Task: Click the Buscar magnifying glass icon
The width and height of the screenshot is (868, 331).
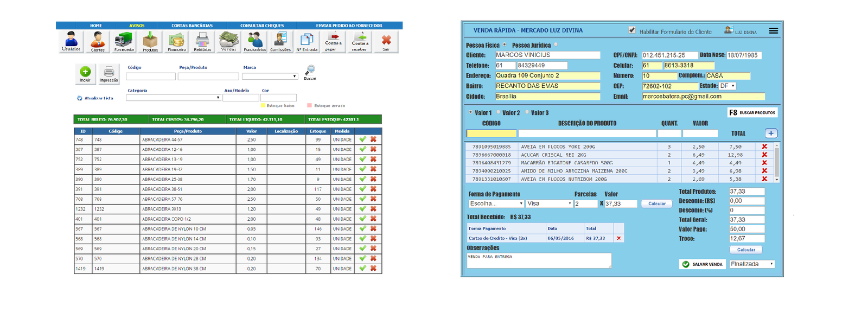Action: pos(310,71)
